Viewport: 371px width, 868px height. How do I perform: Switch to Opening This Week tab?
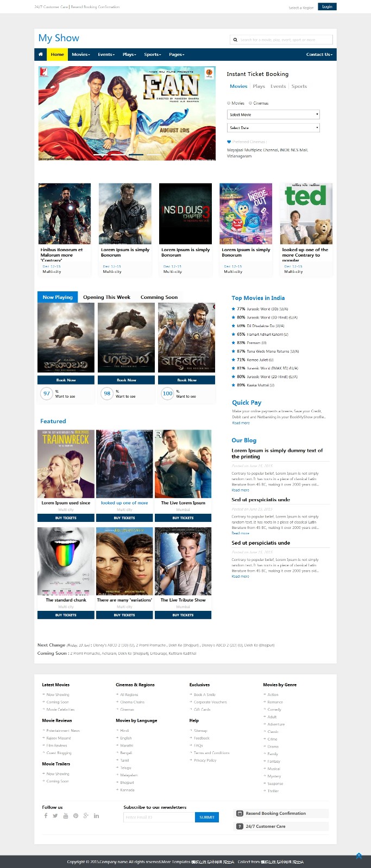point(106,297)
